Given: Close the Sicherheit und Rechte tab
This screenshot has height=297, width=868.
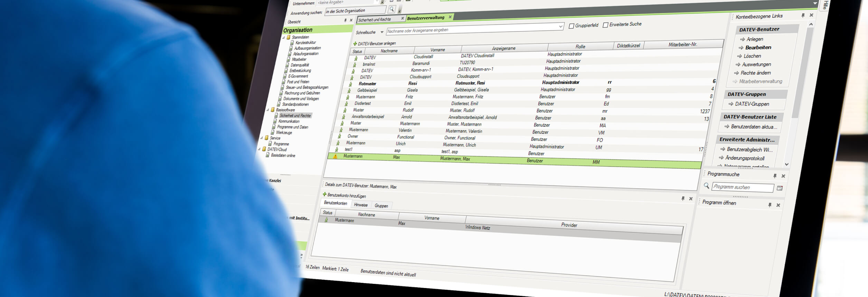Looking at the screenshot, I should click(x=403, y=18).
